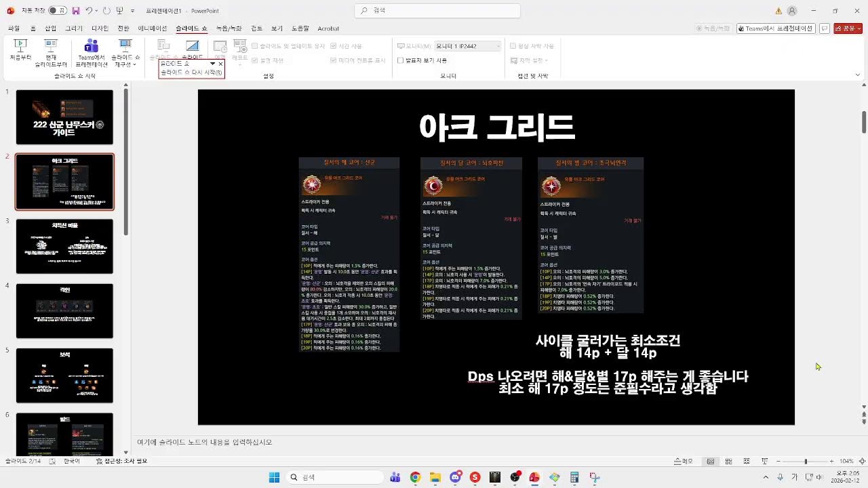Toggle the 자동 저장 AutoSave switch

(57, 11)
